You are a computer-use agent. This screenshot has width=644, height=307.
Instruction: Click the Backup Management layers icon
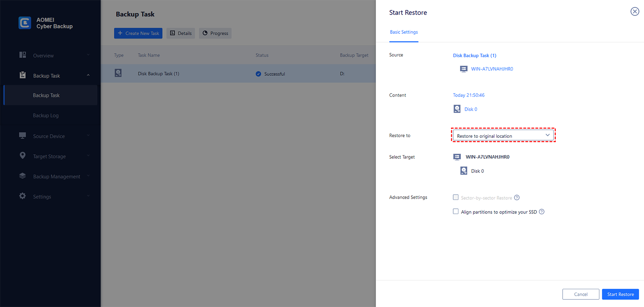click(x=23, y=176)
